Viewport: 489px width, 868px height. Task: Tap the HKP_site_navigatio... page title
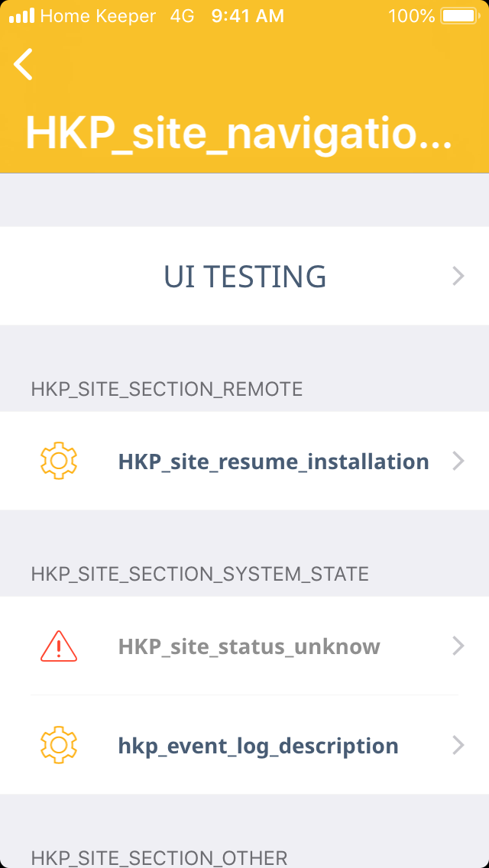click(238, 134)
